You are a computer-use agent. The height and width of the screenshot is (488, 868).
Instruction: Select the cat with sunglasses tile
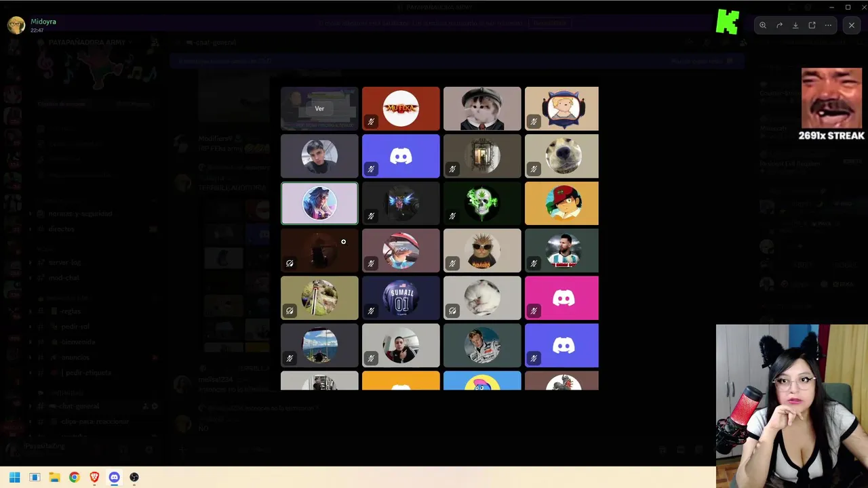tap(482, 251)
